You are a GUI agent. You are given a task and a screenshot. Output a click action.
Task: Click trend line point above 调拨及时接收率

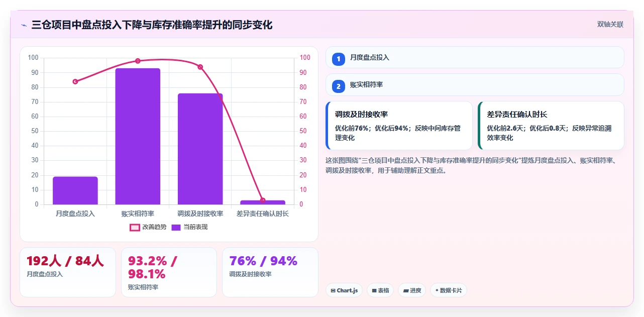point(200,67)
